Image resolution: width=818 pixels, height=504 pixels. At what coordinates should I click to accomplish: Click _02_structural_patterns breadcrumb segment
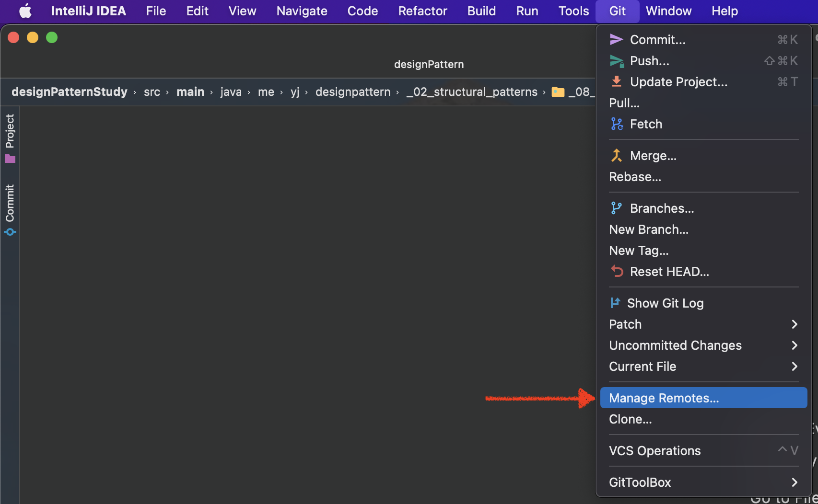472,92
